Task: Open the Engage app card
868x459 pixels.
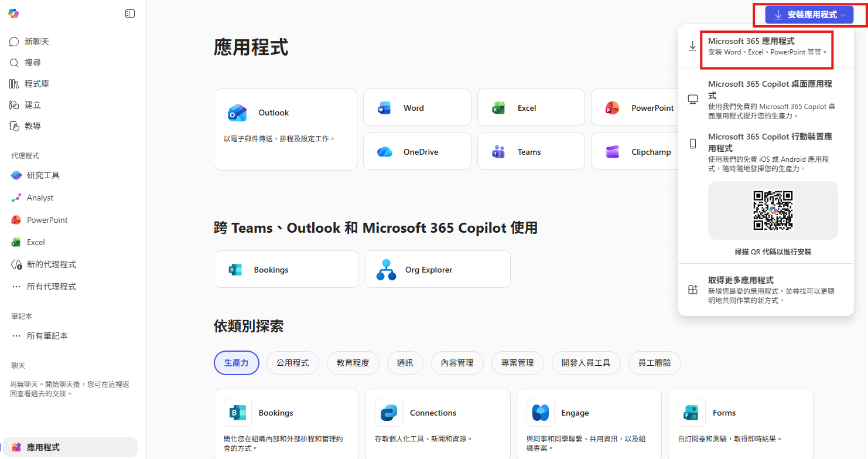Action: (589, 424)
